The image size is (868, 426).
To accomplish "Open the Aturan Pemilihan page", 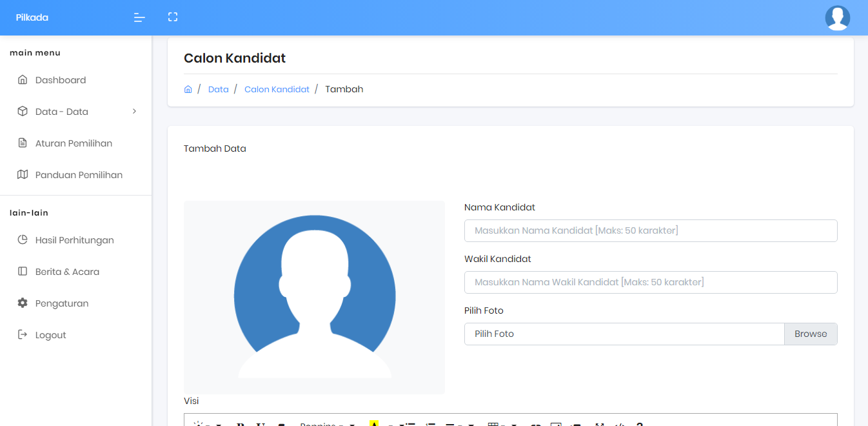I will click(74, 143).
